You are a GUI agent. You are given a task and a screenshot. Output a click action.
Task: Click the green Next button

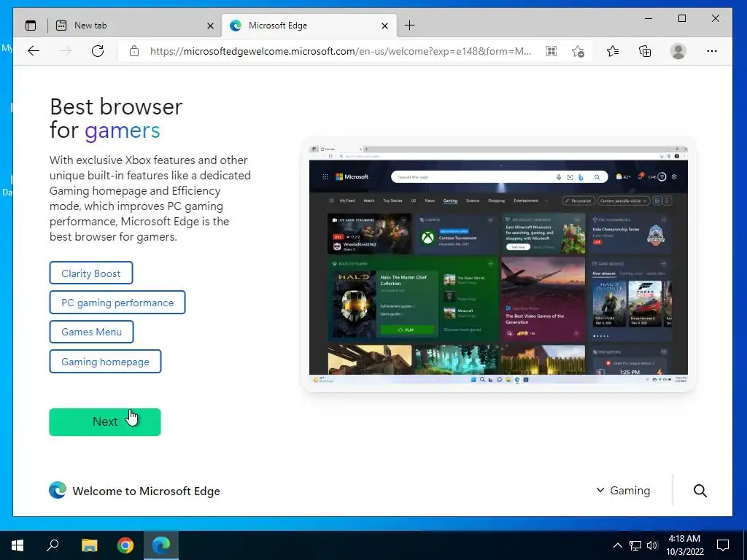[105, 422]
